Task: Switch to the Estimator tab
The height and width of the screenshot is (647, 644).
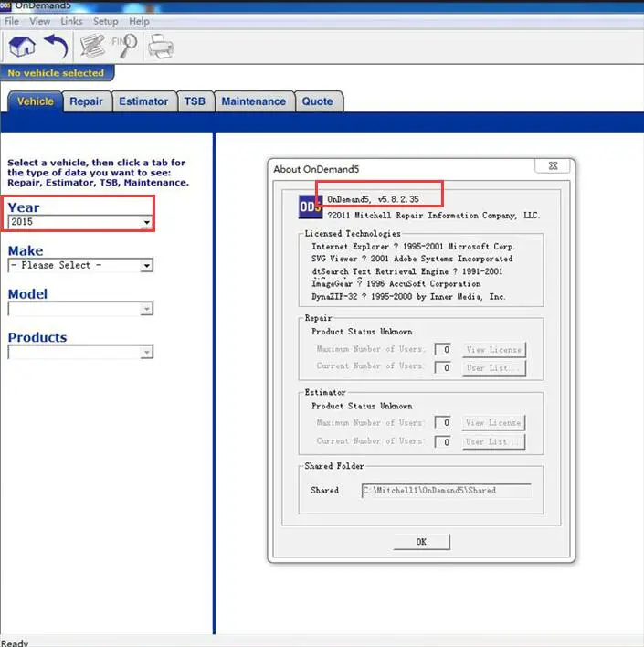Action: (143, 101)
